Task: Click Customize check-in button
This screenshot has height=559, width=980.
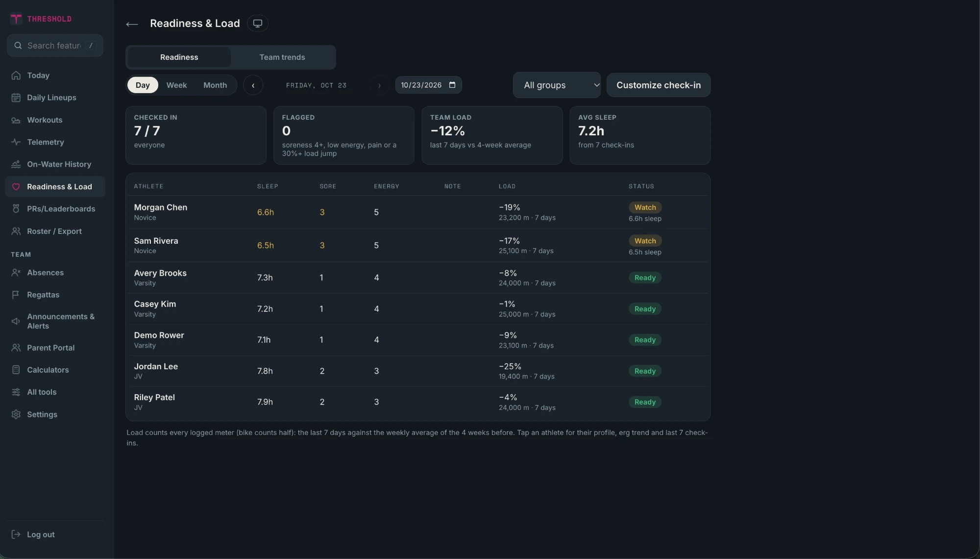Action: [x=659, y=85]
